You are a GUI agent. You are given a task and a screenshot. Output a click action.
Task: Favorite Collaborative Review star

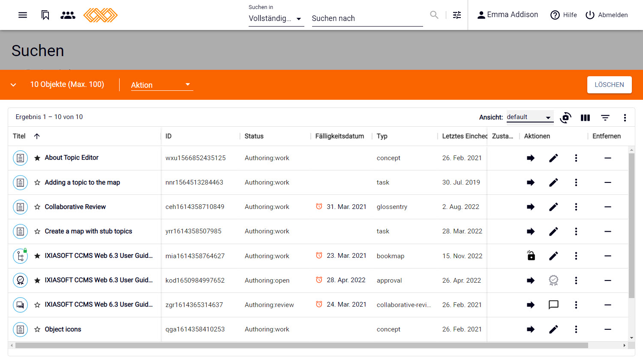coord(37,207)
